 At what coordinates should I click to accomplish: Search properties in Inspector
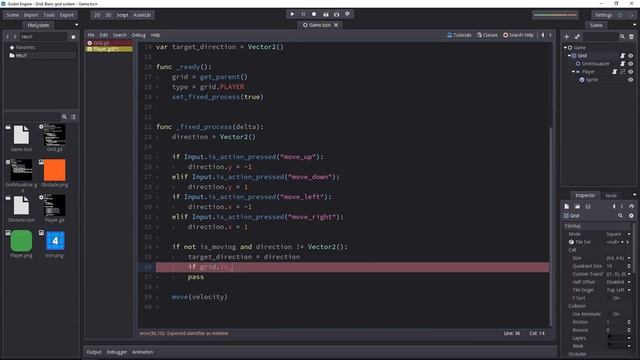620,216
